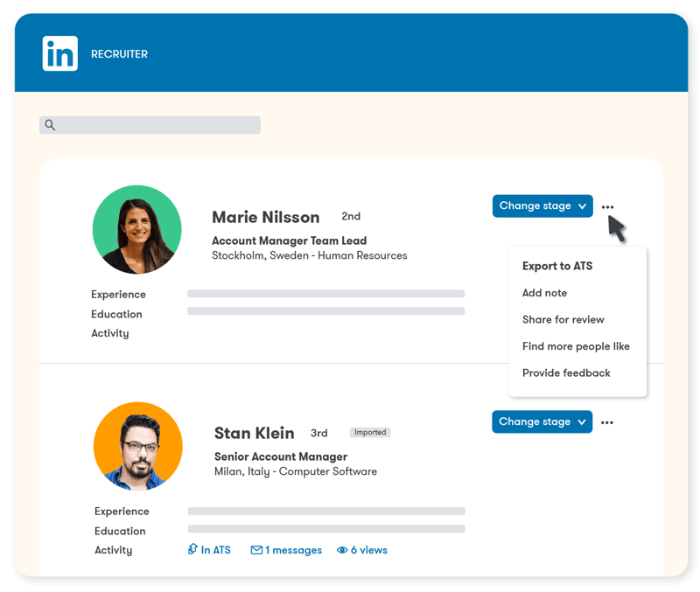This screenshot has width=700, height=592.
Task: Open Change stage dropdown for Stan Klein
Action: tap(542, 421)
